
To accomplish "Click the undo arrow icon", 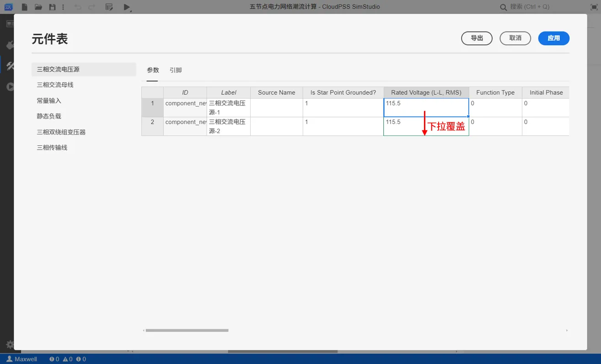I will pyautogui.click(x=78, y=7).
